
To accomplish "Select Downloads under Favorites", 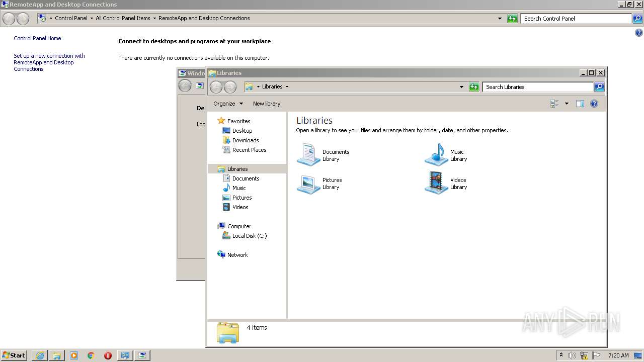I will click(246, 140).
